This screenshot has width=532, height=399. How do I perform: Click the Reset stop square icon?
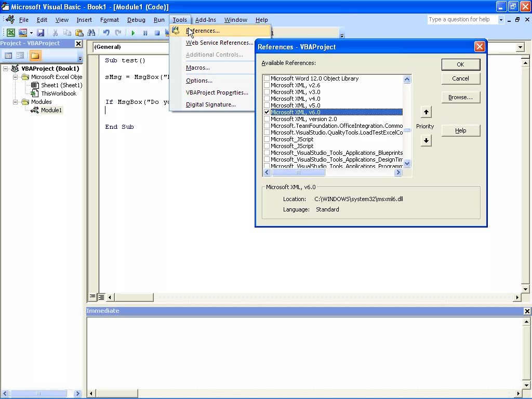[x=157, y=33]
